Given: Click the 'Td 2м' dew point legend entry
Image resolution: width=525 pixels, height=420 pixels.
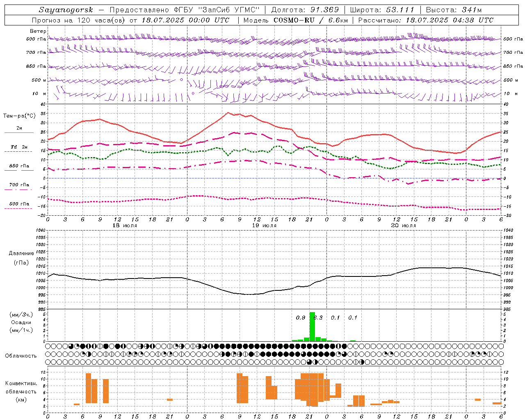Looking at the screenshot, I should pyautogui.click(x=19, y=147).
